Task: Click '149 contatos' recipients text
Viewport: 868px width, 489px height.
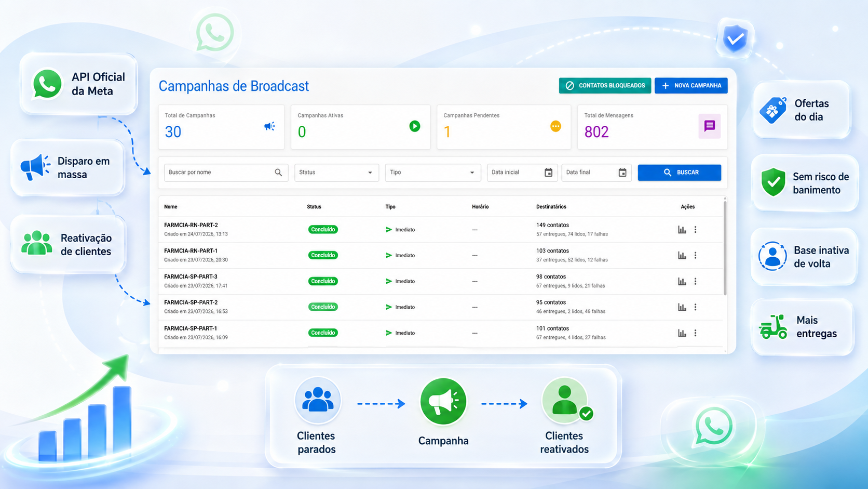Action: [x=552, y=225]
